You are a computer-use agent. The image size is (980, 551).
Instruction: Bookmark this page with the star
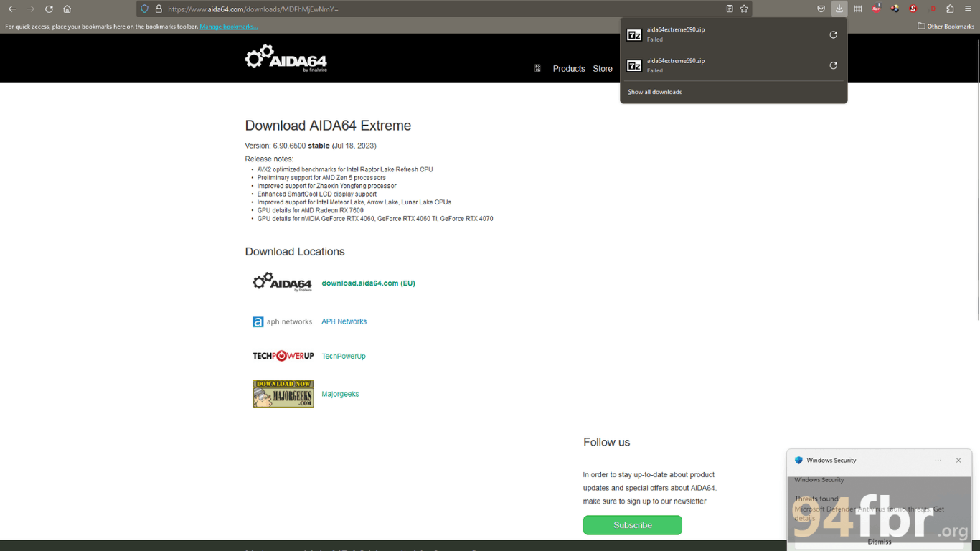pos(744,9)
